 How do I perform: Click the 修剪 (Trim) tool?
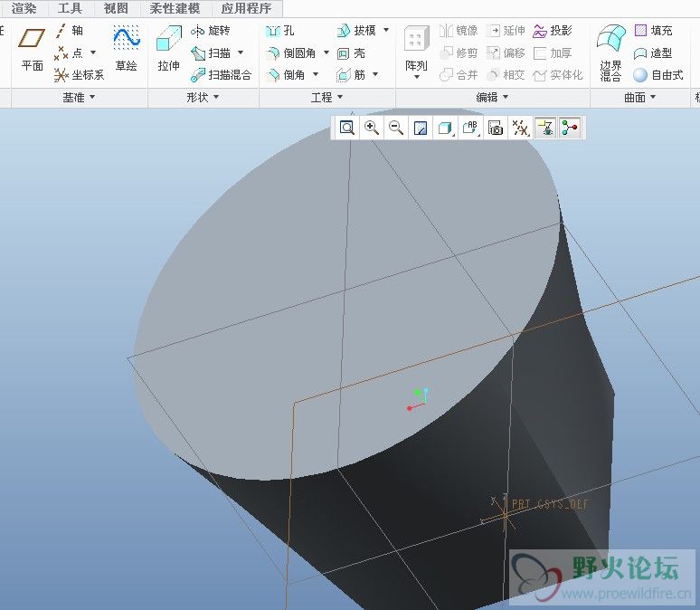coord(458,52)
